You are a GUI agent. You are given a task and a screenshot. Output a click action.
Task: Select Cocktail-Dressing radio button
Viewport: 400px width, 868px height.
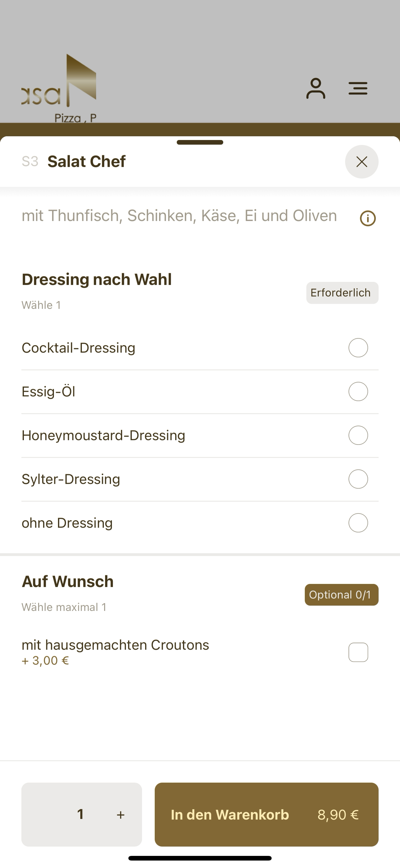(358, 348)
